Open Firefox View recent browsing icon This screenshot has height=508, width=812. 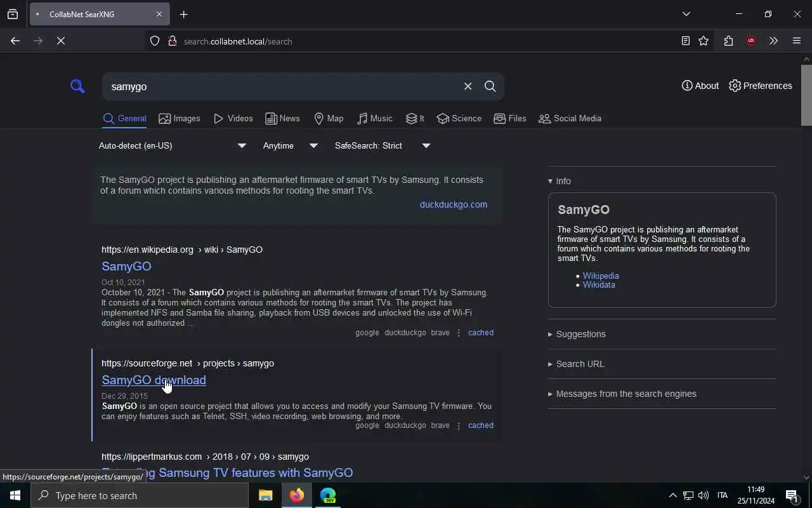point(13,14)
